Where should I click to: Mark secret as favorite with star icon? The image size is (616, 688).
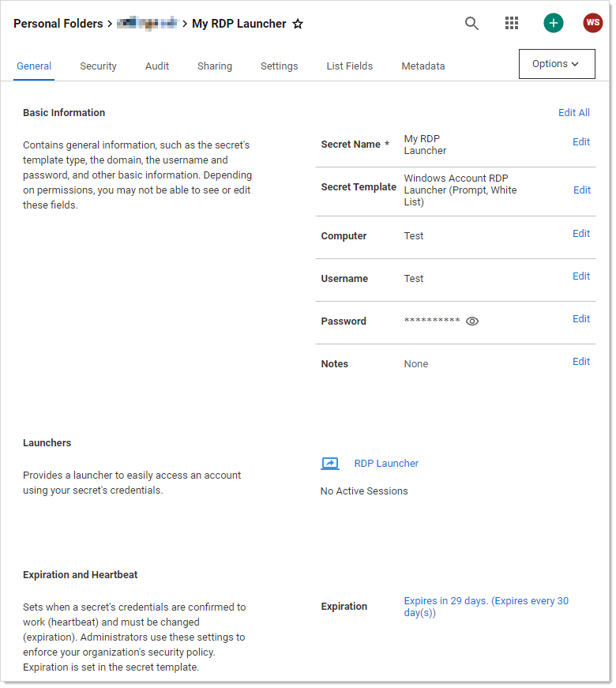tap(298, 24)
